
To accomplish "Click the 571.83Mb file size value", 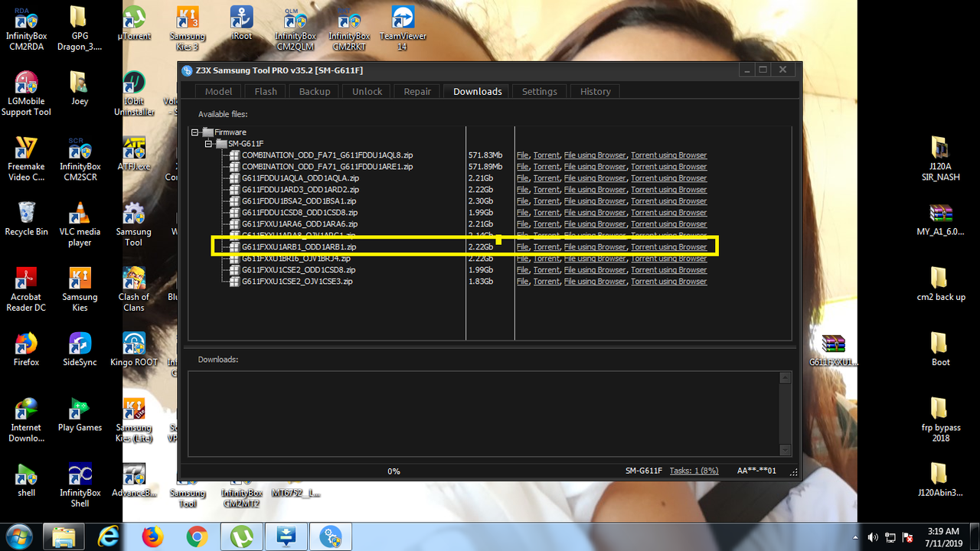I will pyautogui.click(x=485, y=155).
